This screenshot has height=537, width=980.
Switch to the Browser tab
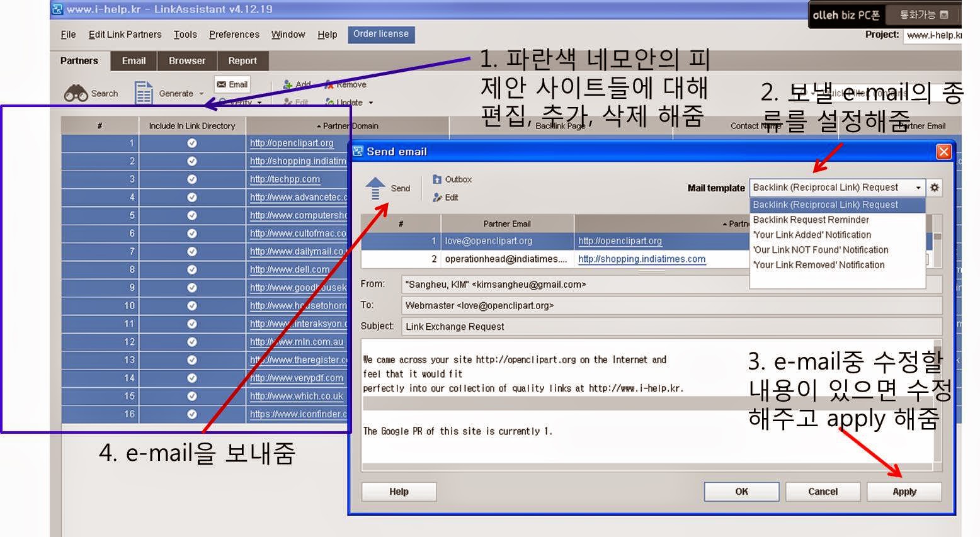(x=187, y=61)
